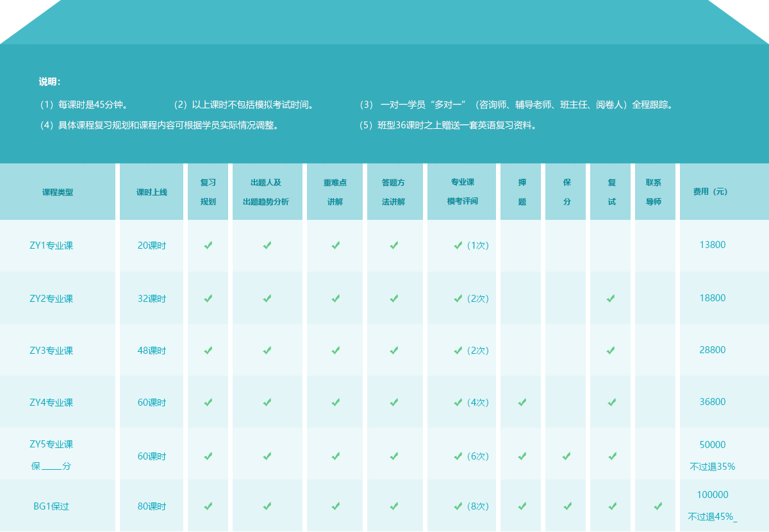This screenshot has width=769, height=532.
Task: Click the 复试 checkmark in BG1保过 row
Action: coord(613,506)
